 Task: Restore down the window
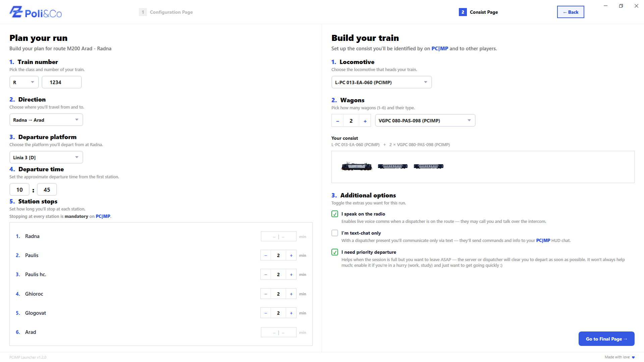(621, 6)
